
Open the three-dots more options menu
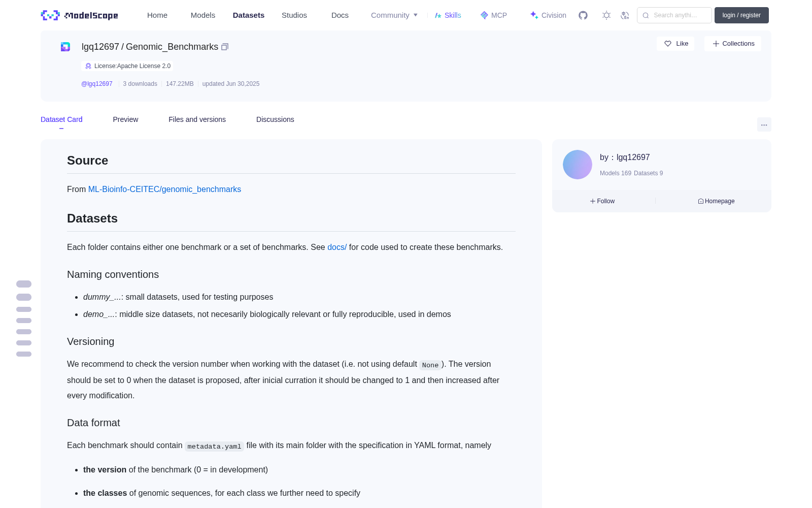pyautogui.click(x=764, y=124)
